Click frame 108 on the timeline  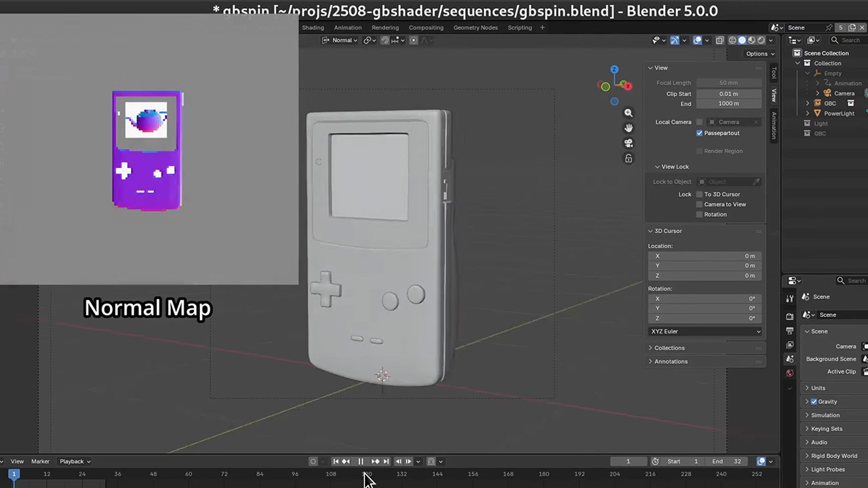tap(330, 474)
